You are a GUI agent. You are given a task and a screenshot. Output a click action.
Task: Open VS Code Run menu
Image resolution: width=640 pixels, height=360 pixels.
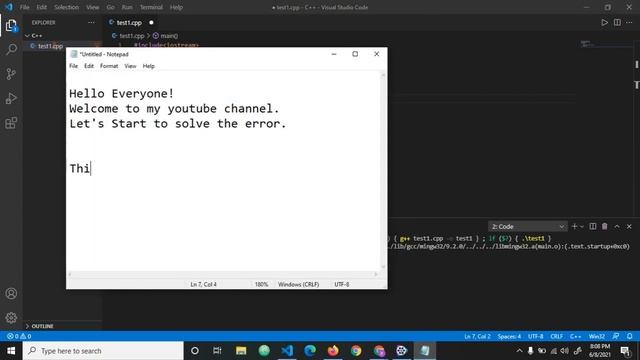(127, 7)
